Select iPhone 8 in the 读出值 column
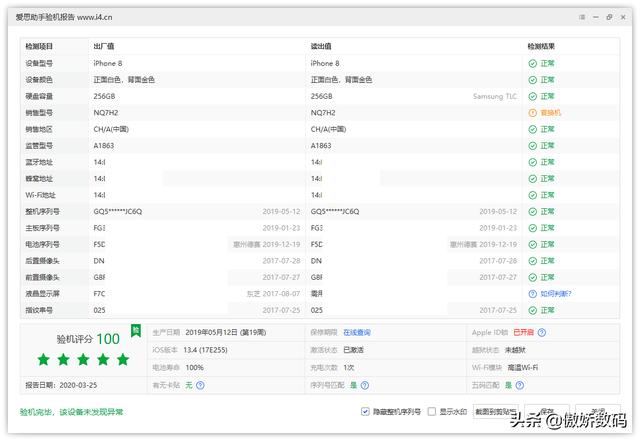Screen dimensions: 640x441 325,63
